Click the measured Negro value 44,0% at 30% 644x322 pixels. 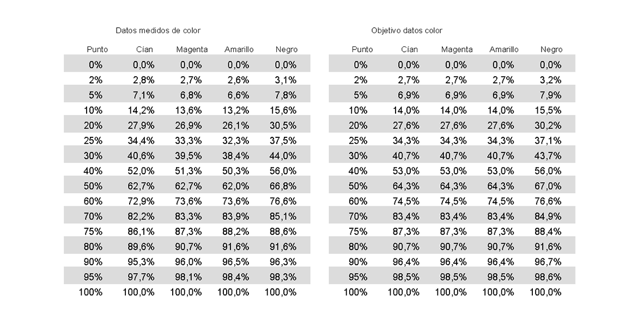(x=283, y=156)
